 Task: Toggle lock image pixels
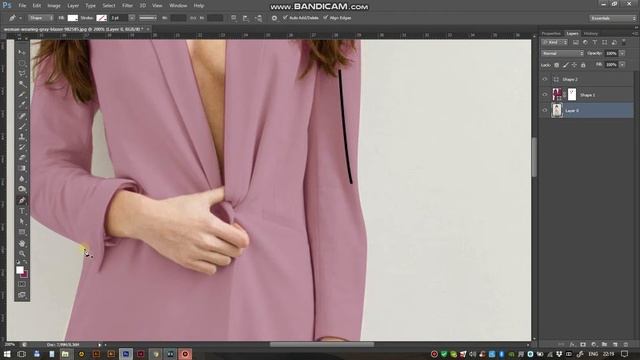[565, 65]
